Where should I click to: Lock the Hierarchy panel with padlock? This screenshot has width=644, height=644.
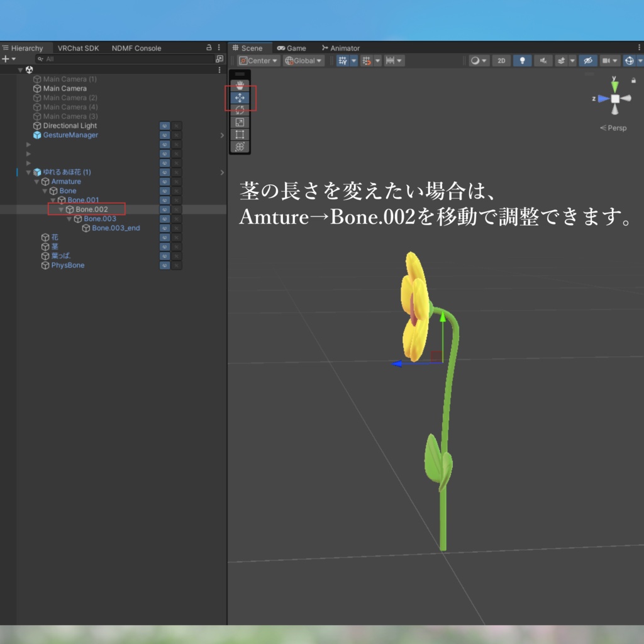209,48
